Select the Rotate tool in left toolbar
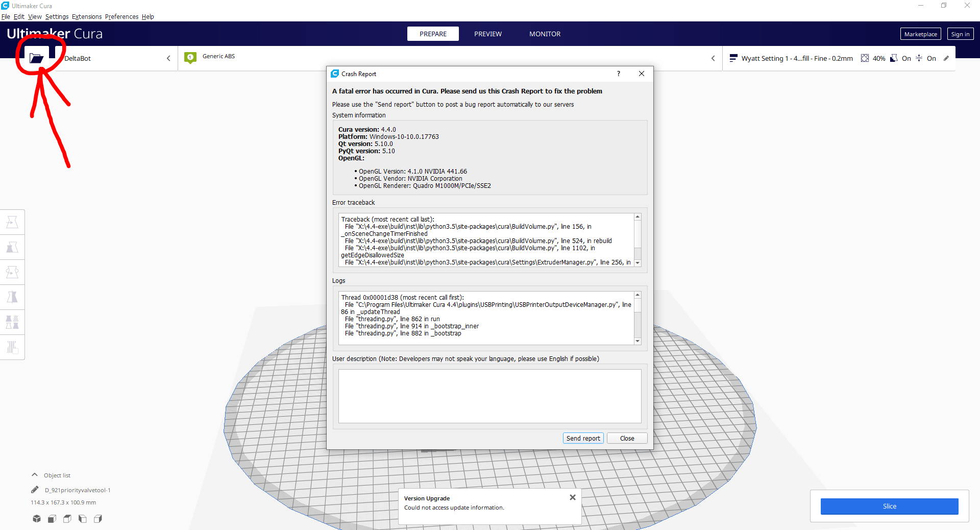The height and width of the screenshot is (530, 980). [x=12, y=272]
